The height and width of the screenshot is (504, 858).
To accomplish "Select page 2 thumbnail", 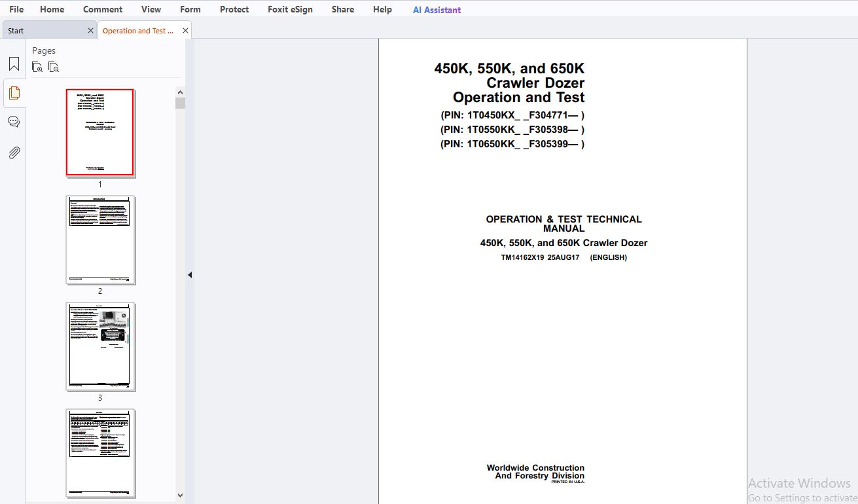I will point(100,240).
